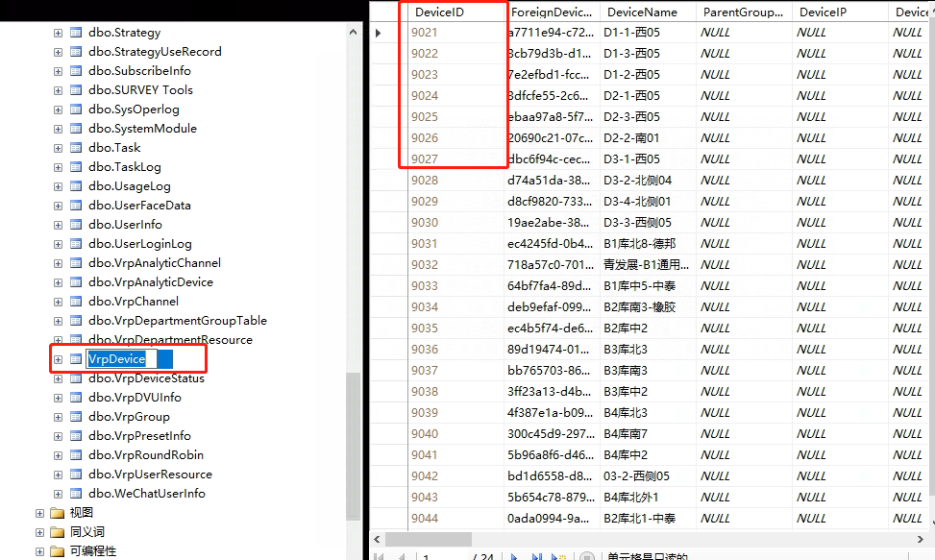Image resolution: width=935 pixels, height=560 pixels.
Task: Click the table icon beside dbo.SubscribeInfo
Action: [76, 71]
